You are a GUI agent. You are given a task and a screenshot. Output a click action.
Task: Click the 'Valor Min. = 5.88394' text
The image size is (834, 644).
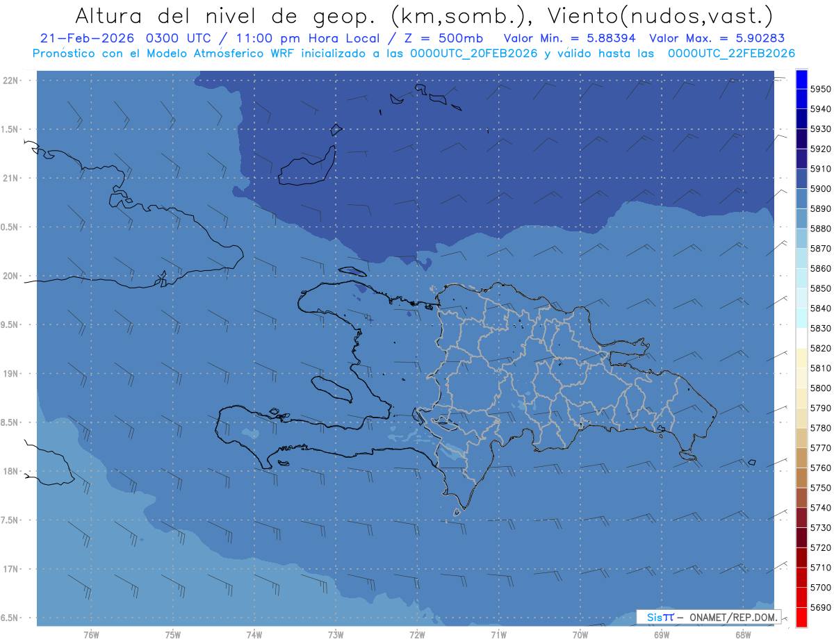point(570,38)
